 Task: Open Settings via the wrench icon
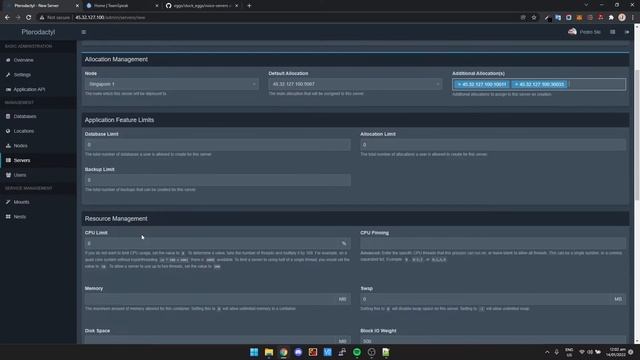pyautogui.click(x=8, y=75)
